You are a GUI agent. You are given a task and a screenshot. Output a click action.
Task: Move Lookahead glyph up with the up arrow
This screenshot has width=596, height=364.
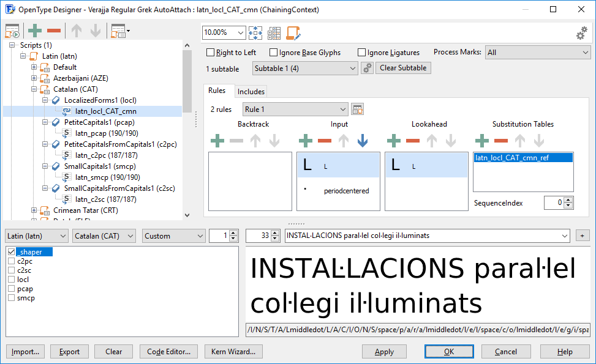click(432, 141)
